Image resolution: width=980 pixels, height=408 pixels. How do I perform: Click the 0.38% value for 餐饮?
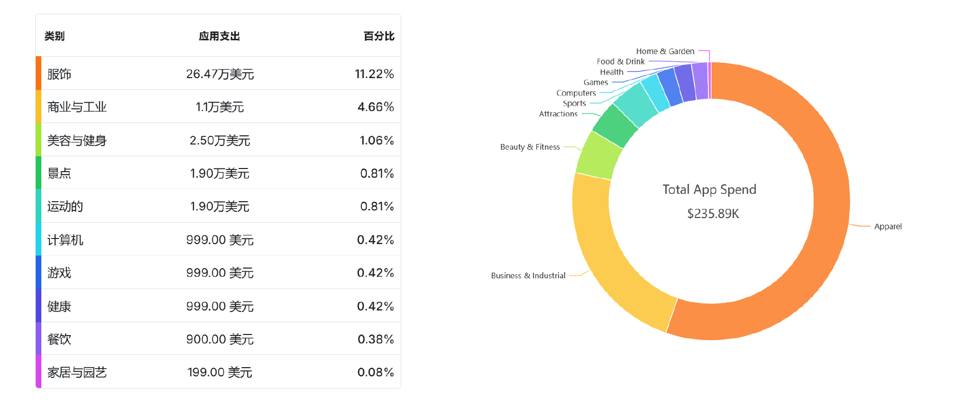pos(376,339)
